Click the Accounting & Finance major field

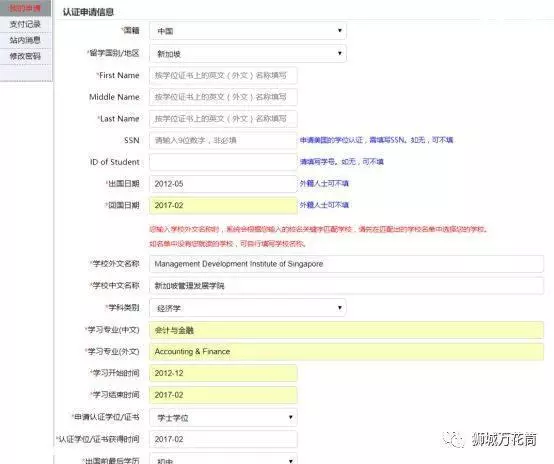pos(346,352)
